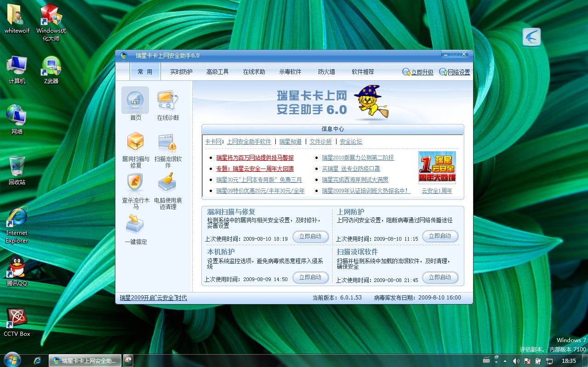This screenshot has height=367, width=588.
Task: Open the 电脑使用痕迹清理 broom icon
Action: tap(167, 182)
